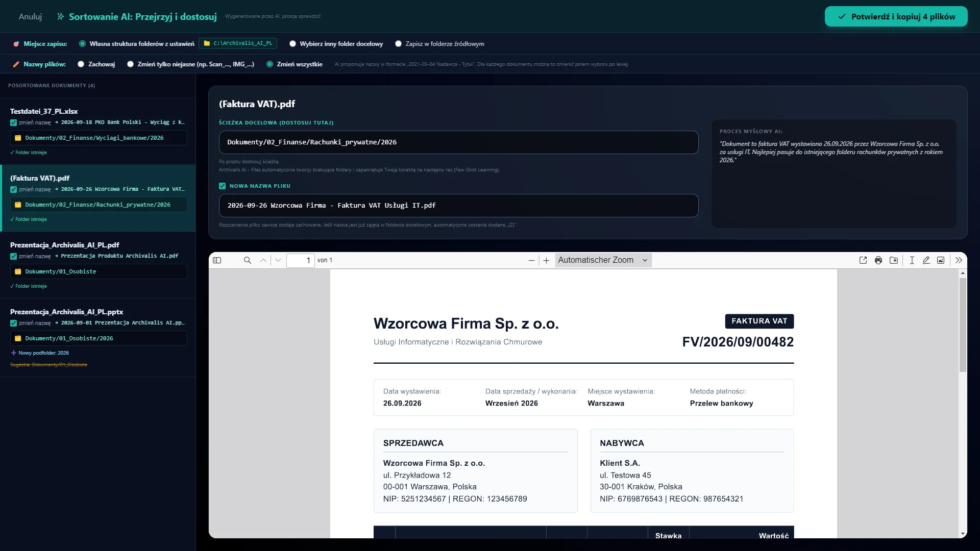
Task: Edit Dokumenty/01_Osobiste/2026 folder path in list
Action: point(99,338)
